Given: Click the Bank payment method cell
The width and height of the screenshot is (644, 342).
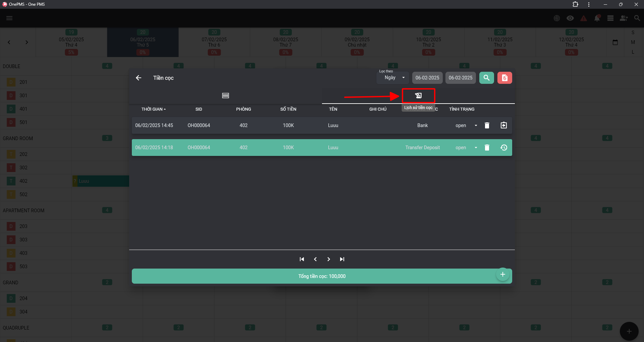Looking at the screenshot, I should (x=423, y=125).
